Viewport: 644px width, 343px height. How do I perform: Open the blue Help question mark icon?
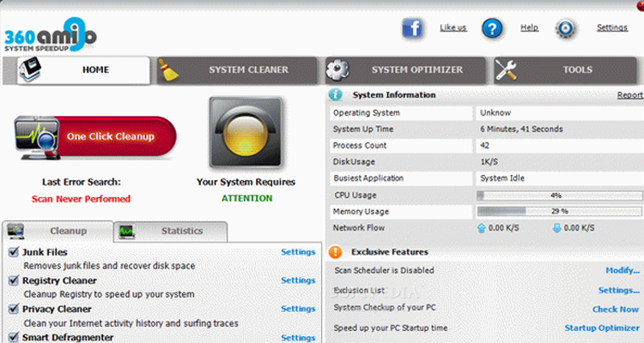click(x=492, y=28)
